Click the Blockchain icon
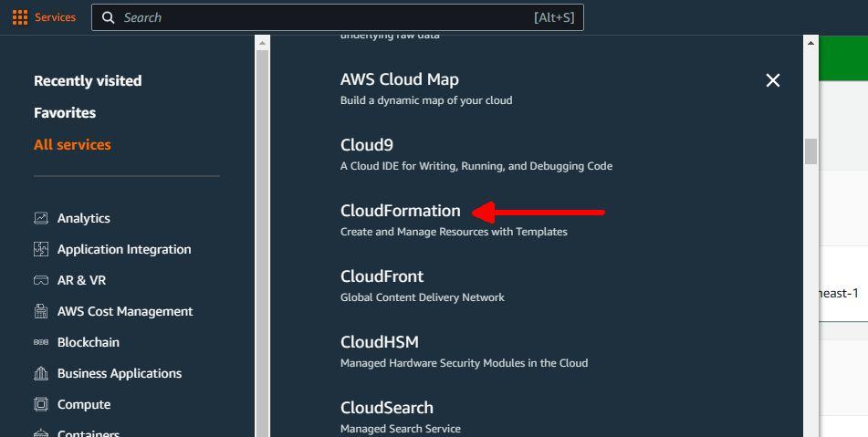The image size is (868, 437). coord(41,342)
